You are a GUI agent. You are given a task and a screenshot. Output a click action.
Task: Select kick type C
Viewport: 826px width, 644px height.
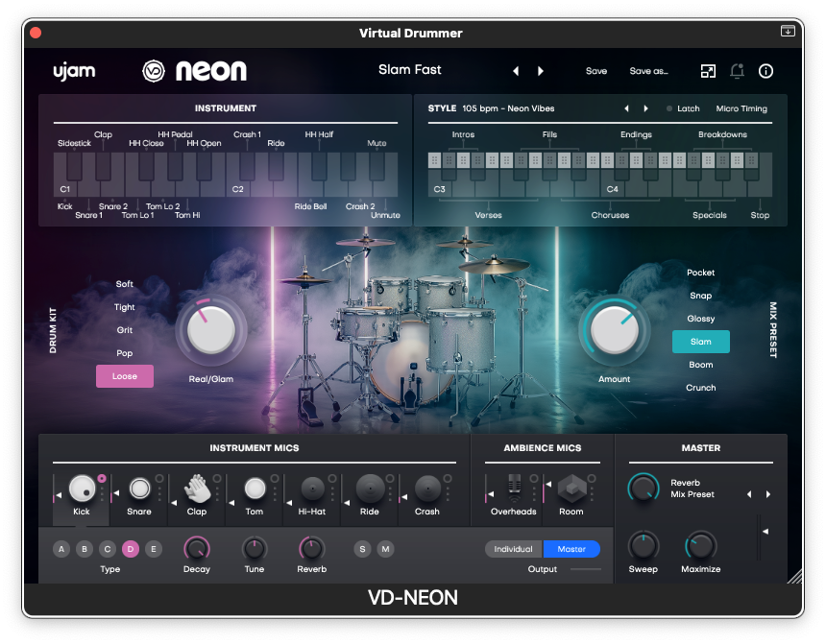(x=108, y=549)
